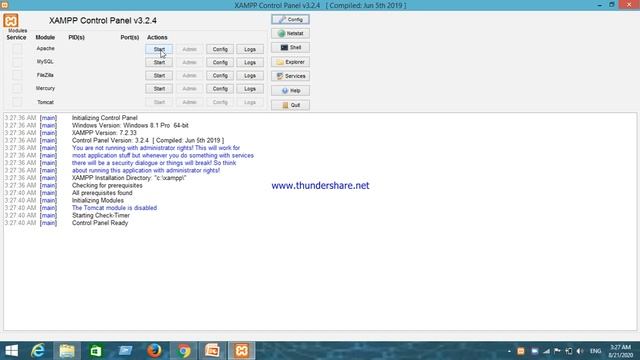Open Help from the side buttons
Image resolution: width=640 pixels, height=360 pixels.
point(290,91)
